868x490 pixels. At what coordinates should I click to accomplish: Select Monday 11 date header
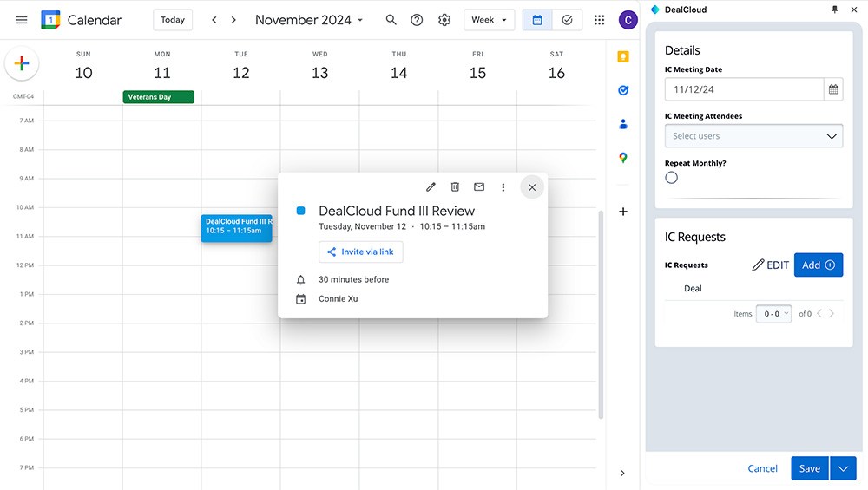pyautogui.click(x=162, y=67)
